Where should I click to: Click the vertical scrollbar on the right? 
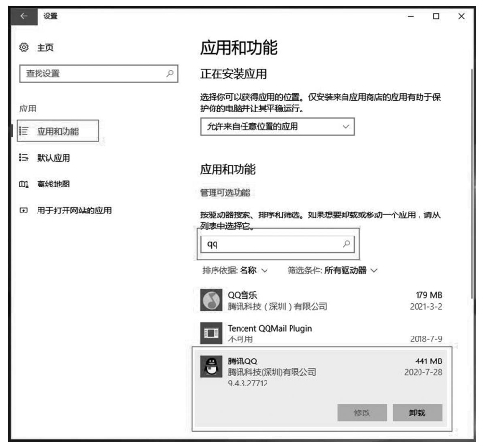click(x=472, y=184)
